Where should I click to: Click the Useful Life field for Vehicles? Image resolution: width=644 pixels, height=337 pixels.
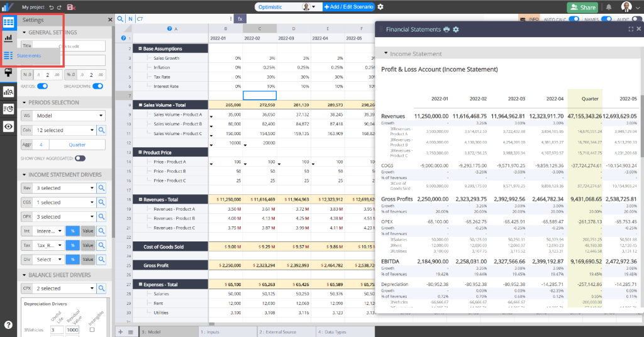[x=57, y=329]
